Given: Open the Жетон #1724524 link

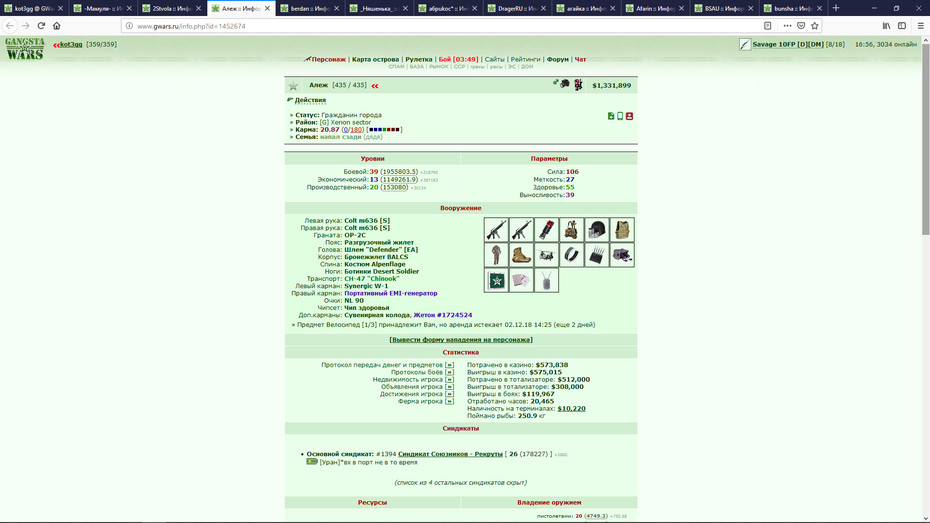Looking at the screenshot, I should point(442,315).
